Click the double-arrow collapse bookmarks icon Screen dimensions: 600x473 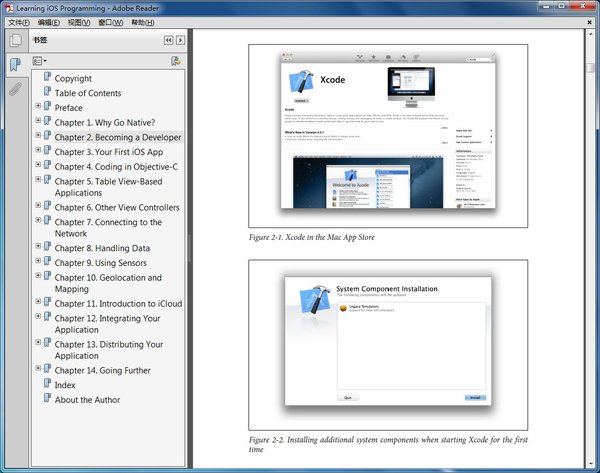click(x=168, y=41)
